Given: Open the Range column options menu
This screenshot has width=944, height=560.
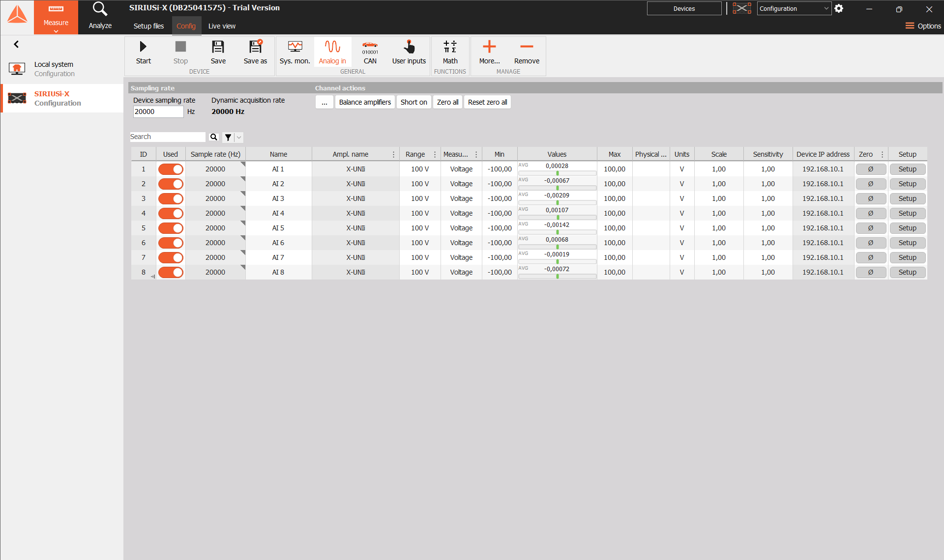Looking at the screenshot, I should click(435, 154).
